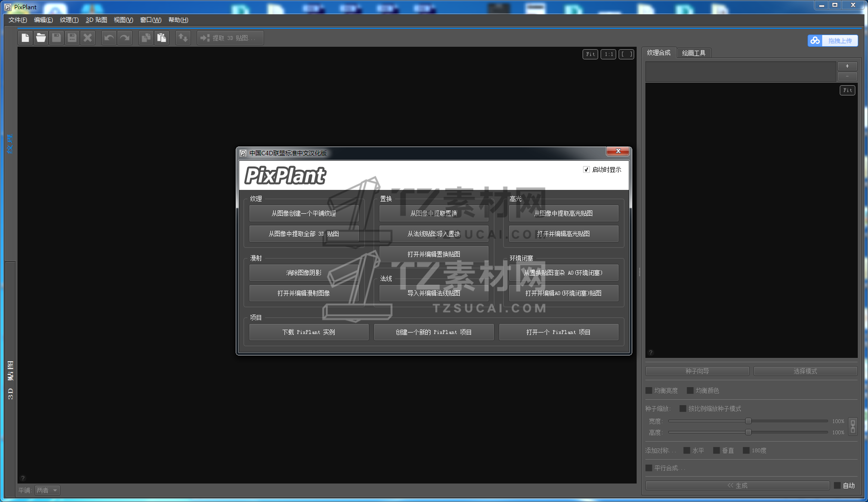Click the Fit button in the seed preview
Image resolution: width=868 pixels, height=502 pixels.
point(848,90)
